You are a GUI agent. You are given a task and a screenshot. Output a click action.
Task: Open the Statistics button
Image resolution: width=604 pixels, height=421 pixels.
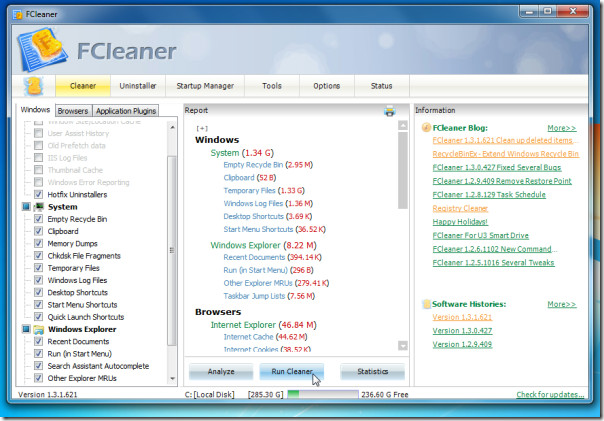click(x=372, y=372)
